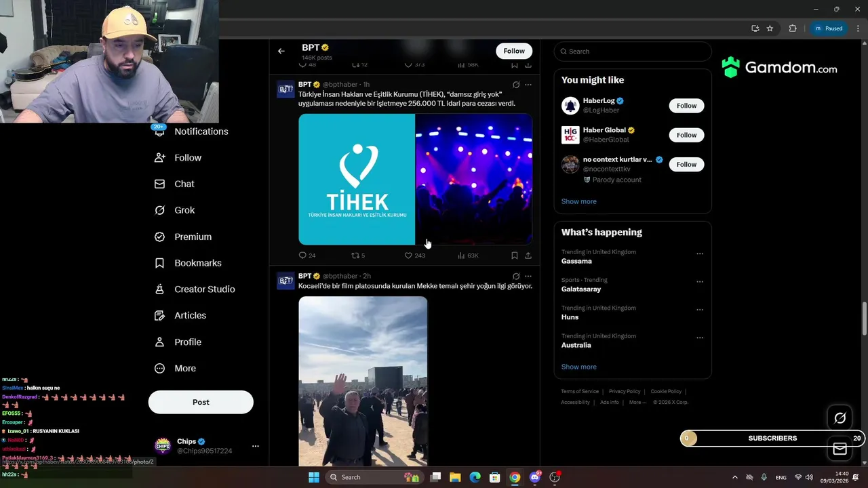Reply to the TİHEK post
This screenshot has width=868, height=488.
(x=307, y=256)
